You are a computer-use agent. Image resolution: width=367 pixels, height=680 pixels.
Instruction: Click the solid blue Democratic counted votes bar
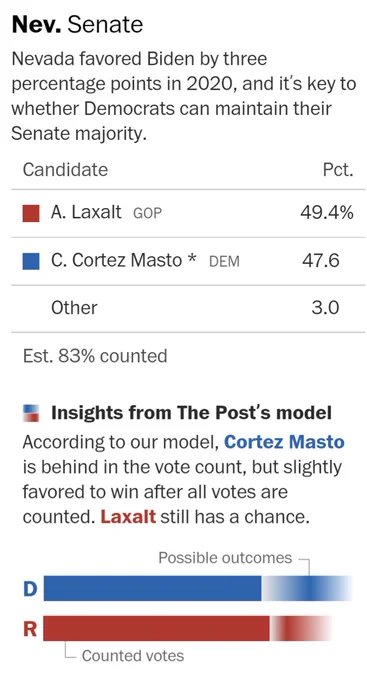[x=153, y=588]
